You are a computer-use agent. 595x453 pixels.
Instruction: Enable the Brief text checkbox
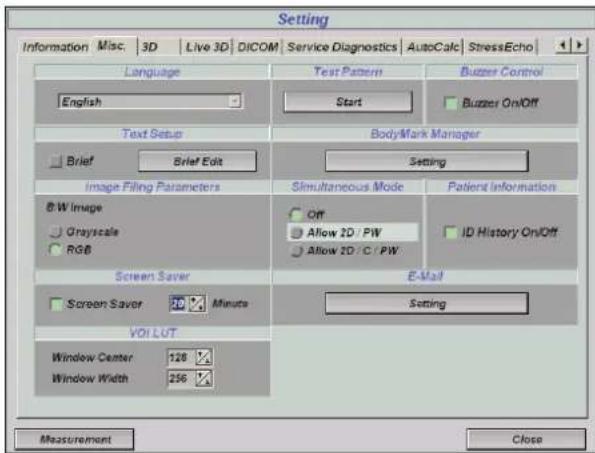coord(56,161)
